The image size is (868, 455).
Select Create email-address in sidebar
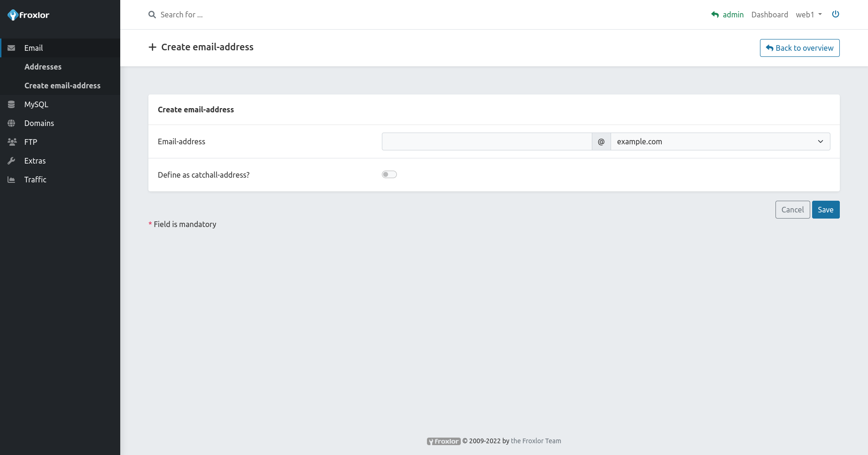62,86
